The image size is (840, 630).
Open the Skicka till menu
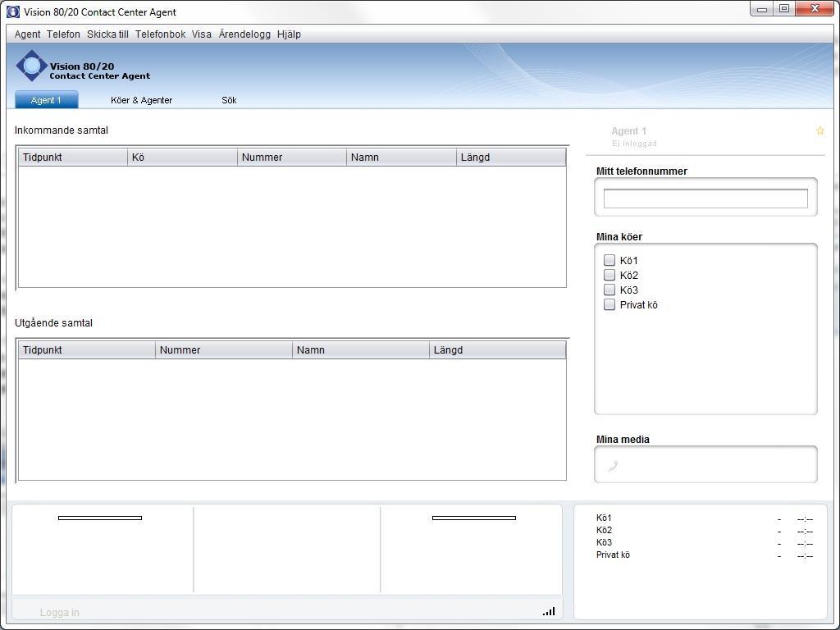(x=107, y=34)
